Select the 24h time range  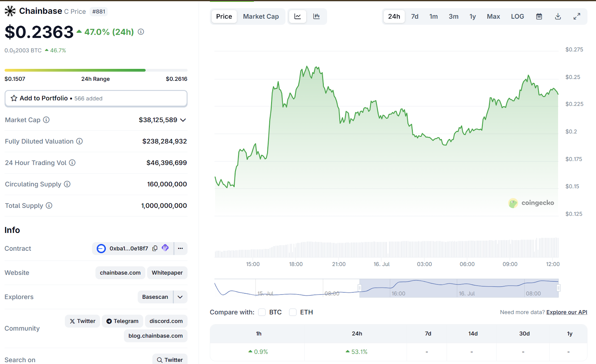tap(394, 16)
